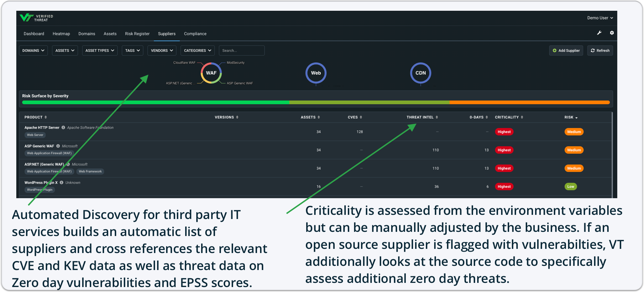The width and height of the screenshot is (644, 303).
Task: Click Highest criticality badge for ASP.NET (Generic WAF)
Action: pyautogui.click(x=504, y=168)
